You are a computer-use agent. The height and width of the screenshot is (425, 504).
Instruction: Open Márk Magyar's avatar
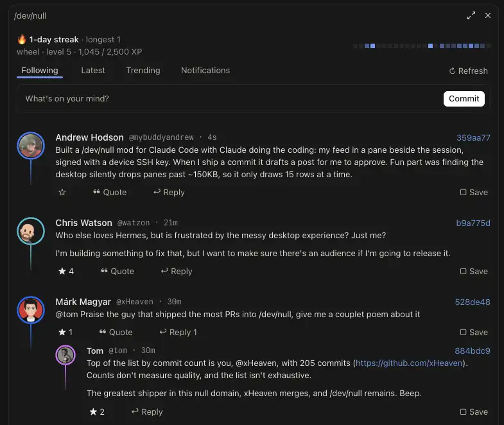(31, 310)
